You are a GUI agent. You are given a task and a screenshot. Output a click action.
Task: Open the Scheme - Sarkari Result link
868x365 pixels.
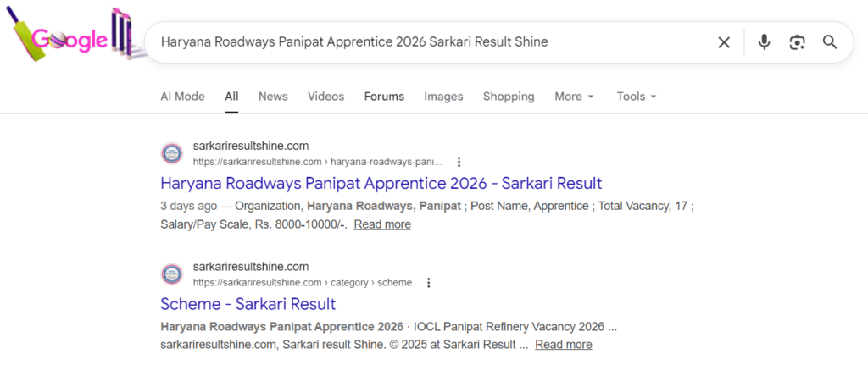click(x=248, y=304)
